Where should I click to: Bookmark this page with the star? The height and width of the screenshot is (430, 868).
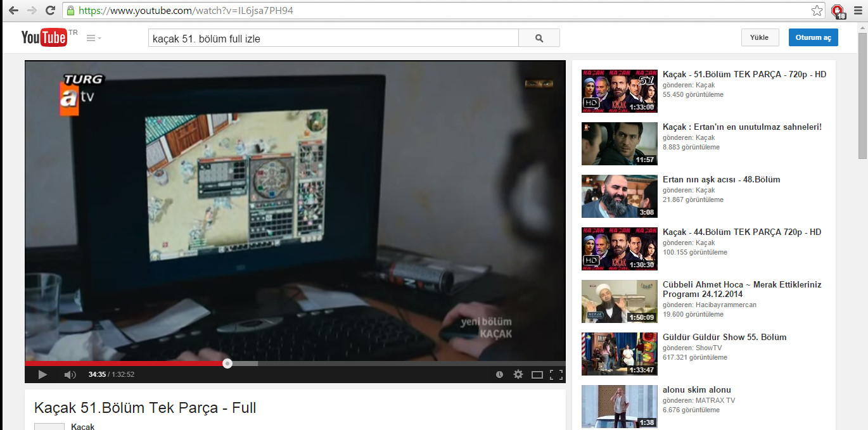point(817,11)
